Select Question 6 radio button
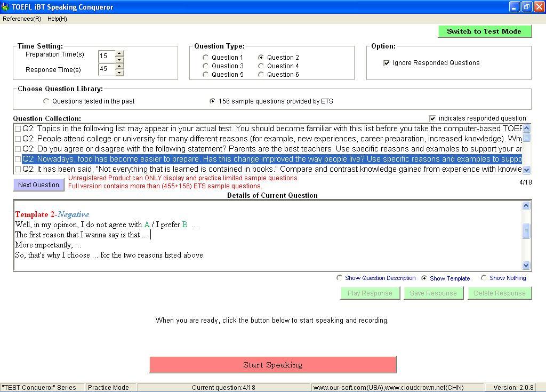 261,75
